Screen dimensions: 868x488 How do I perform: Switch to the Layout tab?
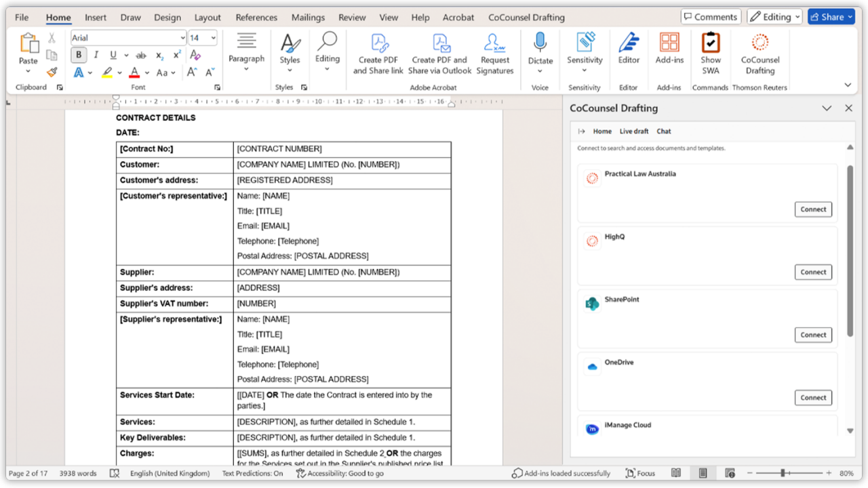[208, 18]
